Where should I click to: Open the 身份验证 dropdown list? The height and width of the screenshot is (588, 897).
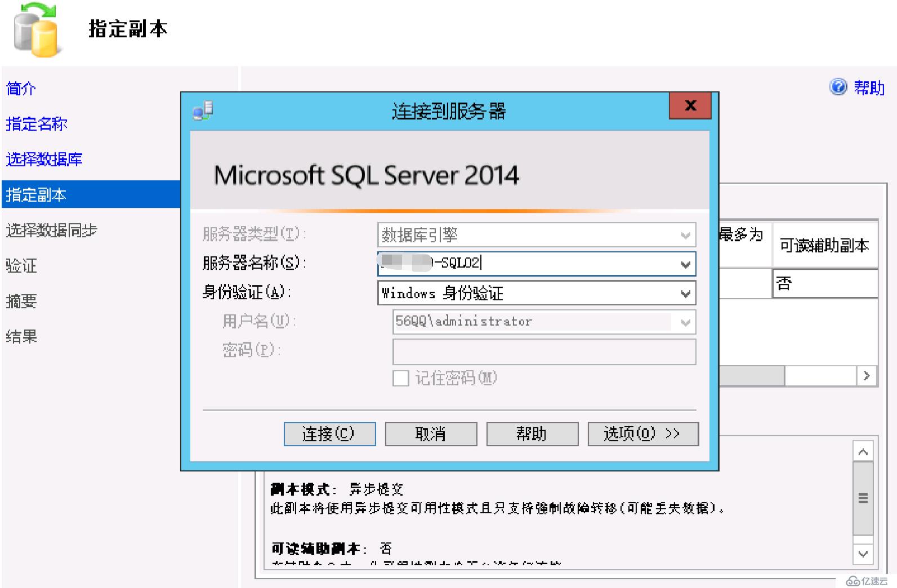pyautogui.click(x=685, y=293)
